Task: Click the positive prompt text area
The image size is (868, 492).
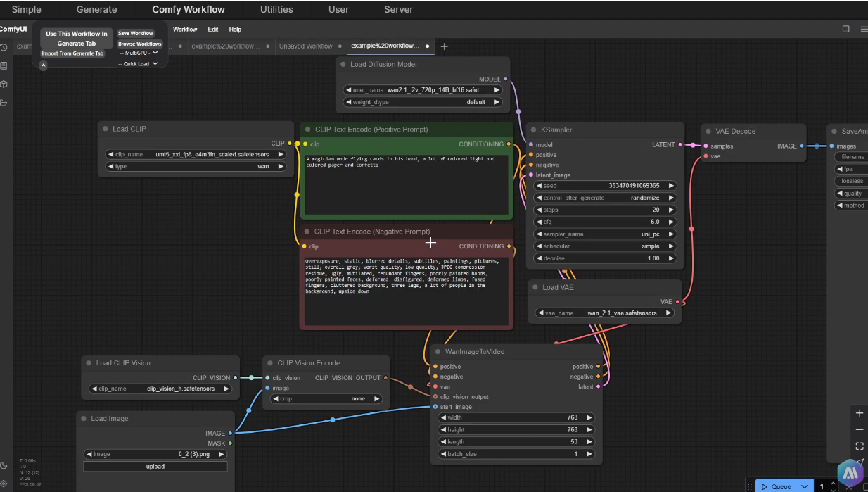Action: coord(407,185)
